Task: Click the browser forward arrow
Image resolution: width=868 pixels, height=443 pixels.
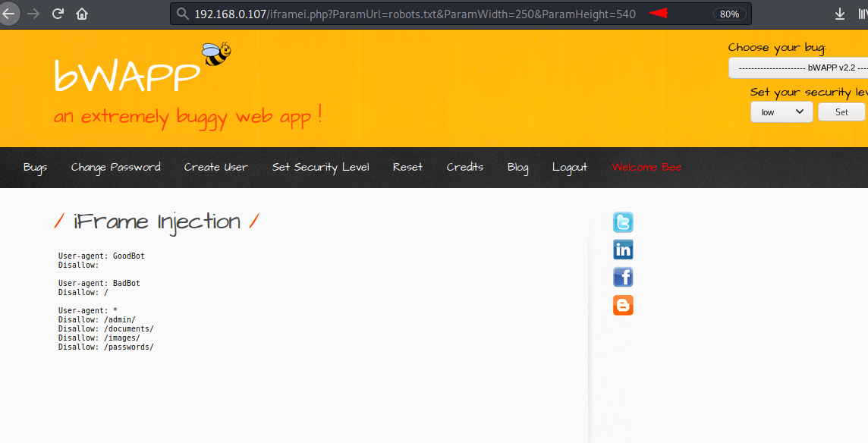Action: 33,13
